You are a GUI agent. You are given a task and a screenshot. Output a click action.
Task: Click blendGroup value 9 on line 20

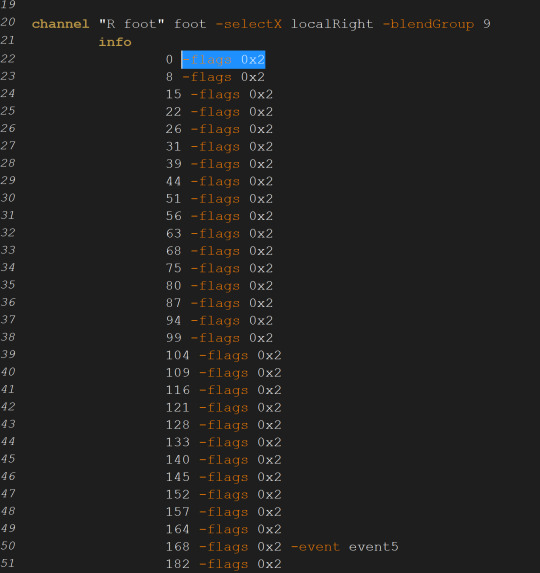click(487, 24)
